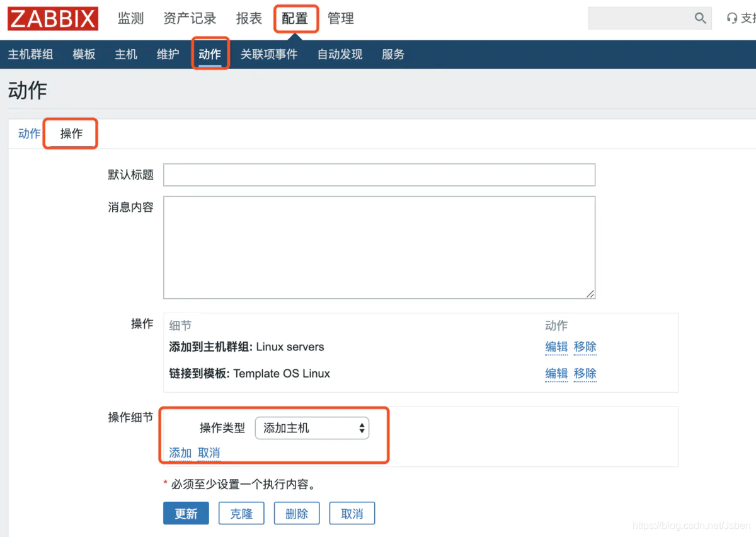The image size is (756, 537).
Task: Remove the Template OS Linux operation
Action: pyautogui.click(x=585, y=373)
